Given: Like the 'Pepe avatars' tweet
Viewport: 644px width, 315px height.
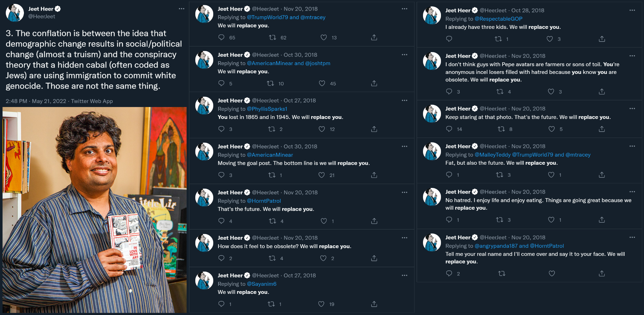Looking at the screenshot, I should 551,92.
